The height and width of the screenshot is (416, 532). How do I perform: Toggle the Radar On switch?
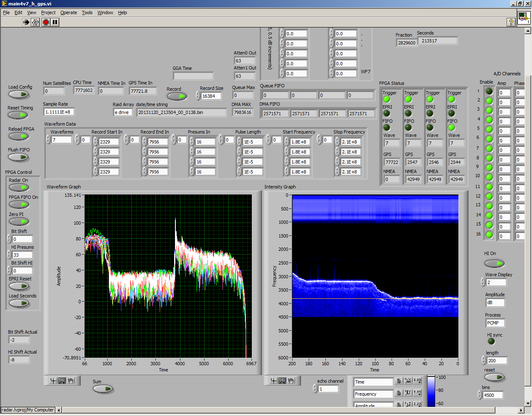click(19, 188)
